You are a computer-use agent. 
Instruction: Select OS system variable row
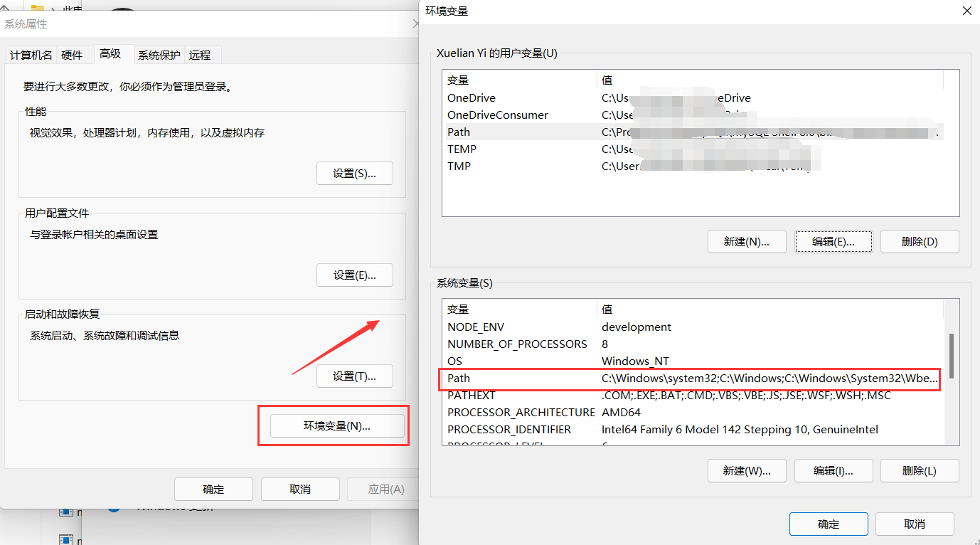tap(693, 361)
